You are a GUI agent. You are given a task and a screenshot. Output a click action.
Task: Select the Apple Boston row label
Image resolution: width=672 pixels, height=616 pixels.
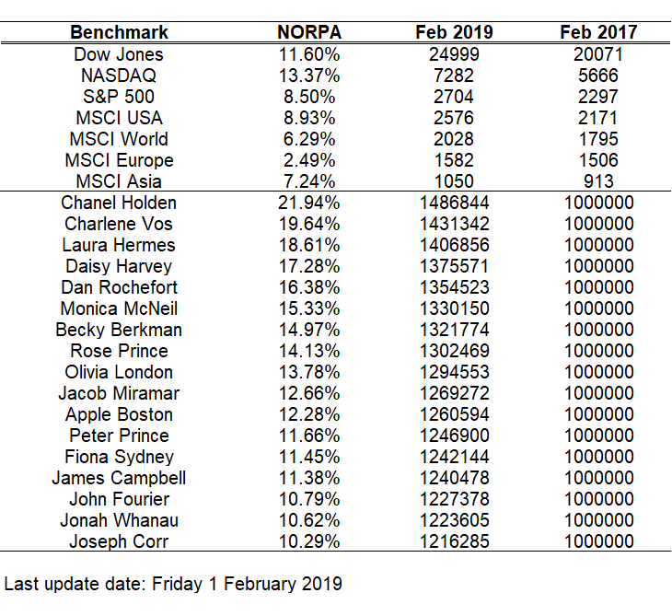[x=119, y=414]
